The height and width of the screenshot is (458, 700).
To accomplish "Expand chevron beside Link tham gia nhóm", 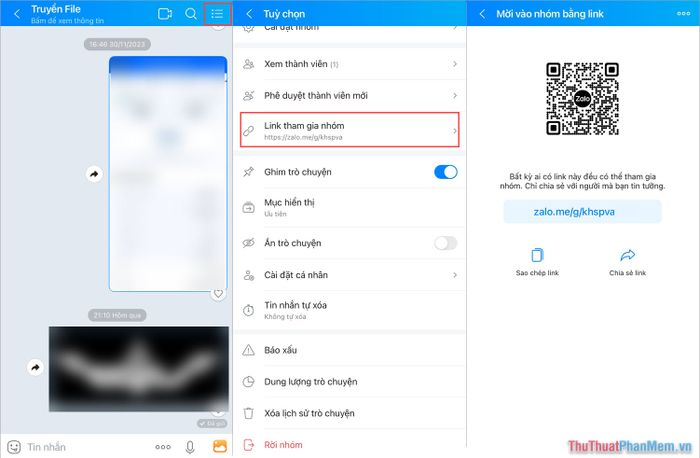I will point(454,131).
